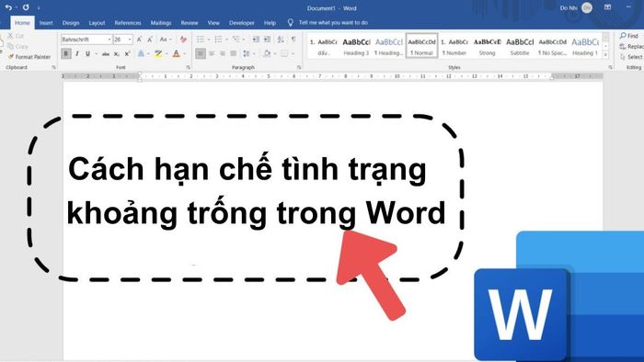Apply Borders icon
Screen dimensions: 644x362
284,53
